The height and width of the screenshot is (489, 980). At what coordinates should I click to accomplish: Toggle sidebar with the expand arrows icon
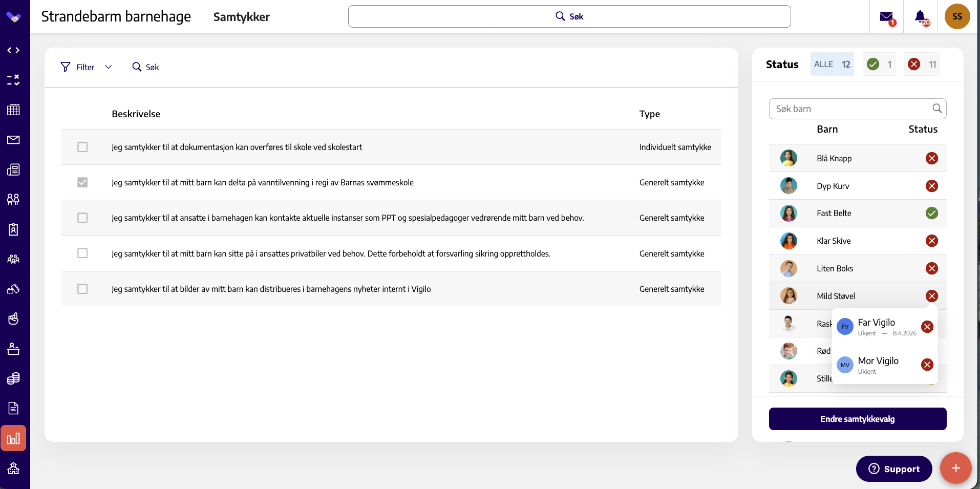13,50
